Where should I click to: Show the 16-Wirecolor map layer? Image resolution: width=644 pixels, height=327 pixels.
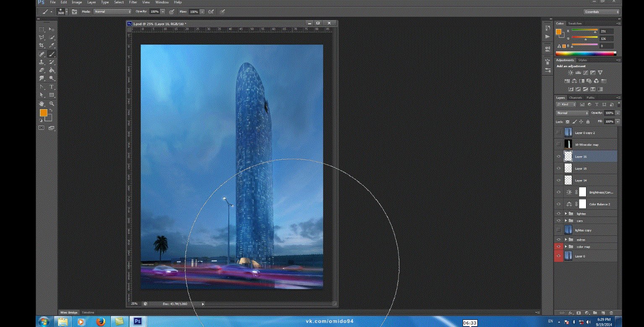coord(558,144)
